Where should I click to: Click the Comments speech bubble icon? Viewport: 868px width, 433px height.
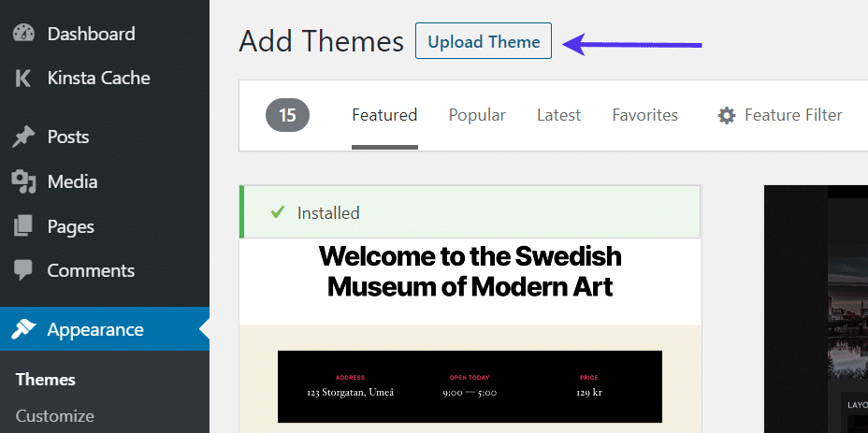pyautogui.click(x=23, y=271)
